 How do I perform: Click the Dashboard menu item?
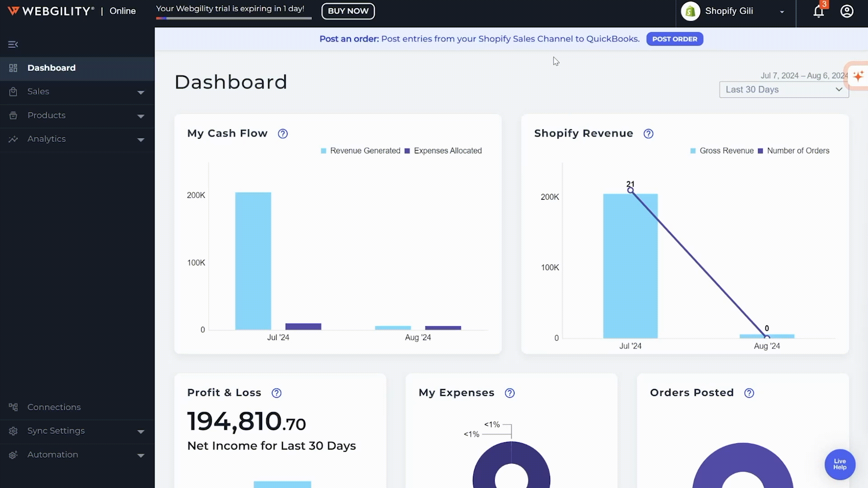pyautogui.click(x=51, y=67)
